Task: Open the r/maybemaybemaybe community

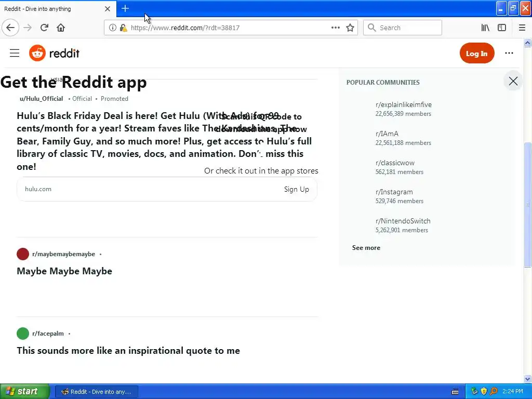Action: 63,254
